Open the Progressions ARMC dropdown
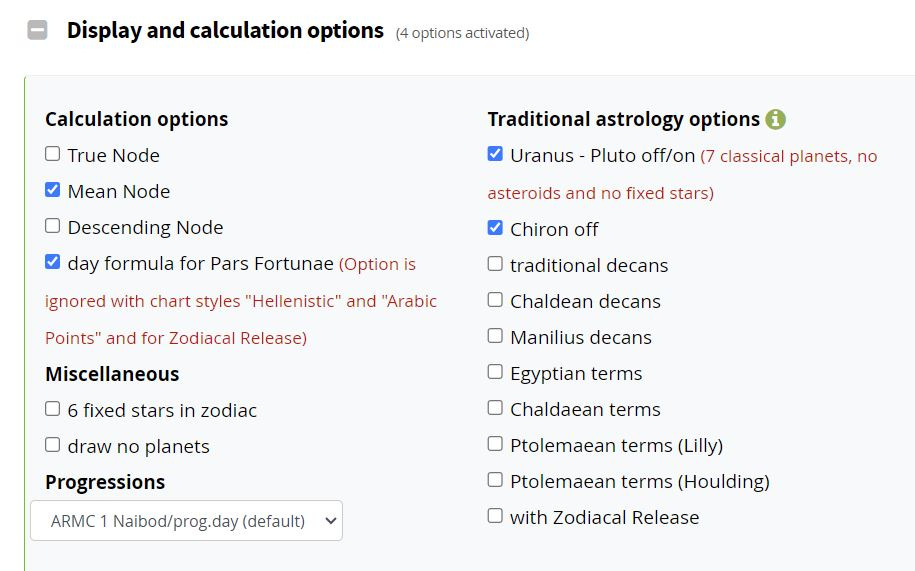This screenshot has height=571, width=915. [x=186, y=520]
